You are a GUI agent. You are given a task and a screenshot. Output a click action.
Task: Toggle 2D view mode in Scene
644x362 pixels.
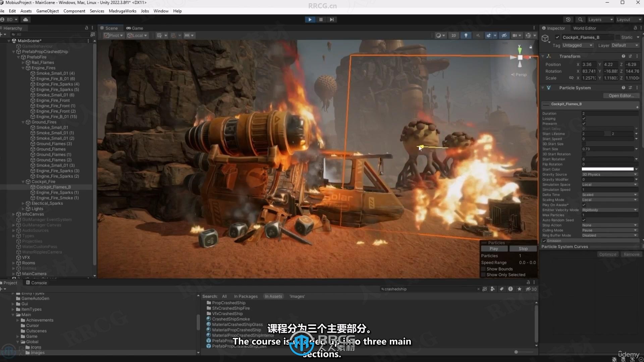point(453,36)
